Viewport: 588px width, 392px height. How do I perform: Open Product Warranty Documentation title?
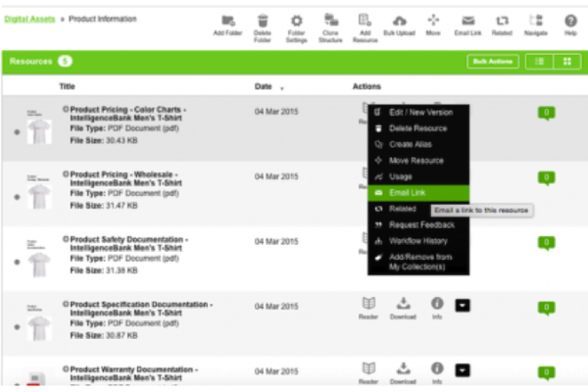133,373
